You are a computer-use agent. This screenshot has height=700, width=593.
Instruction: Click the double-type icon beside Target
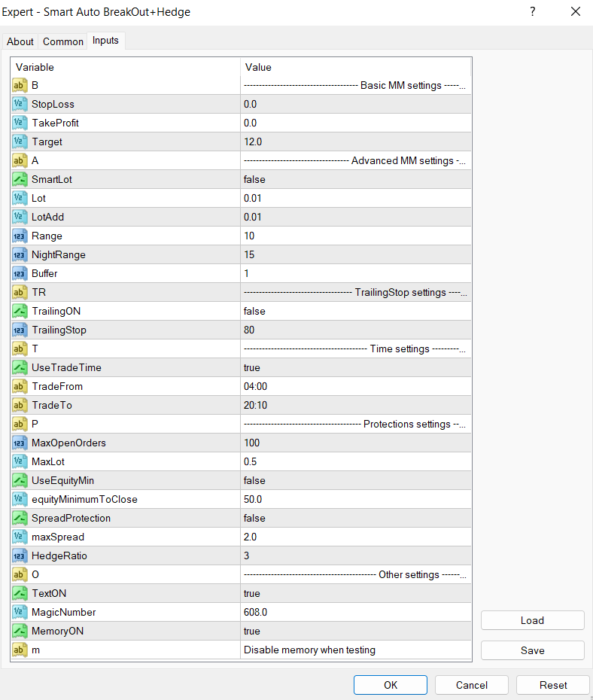click(20, 142)
